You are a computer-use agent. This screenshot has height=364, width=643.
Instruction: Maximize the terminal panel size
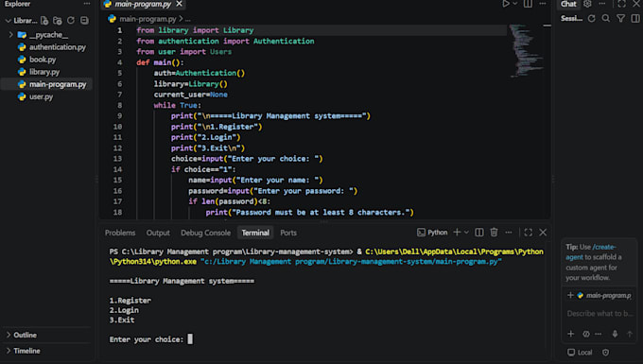pyautogui.click(x=529, y=233)
